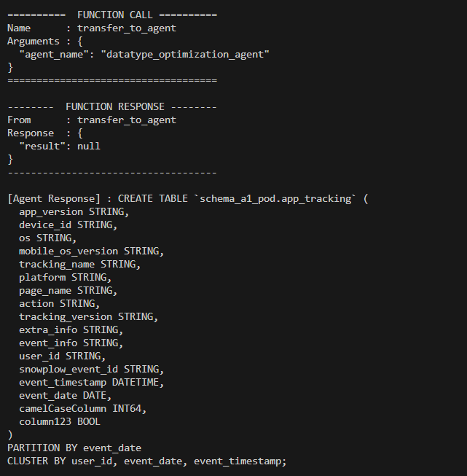Click the device_id STRING column line
Image resolution: width=467 pixels, height=476 pixels.
[68, 225]
